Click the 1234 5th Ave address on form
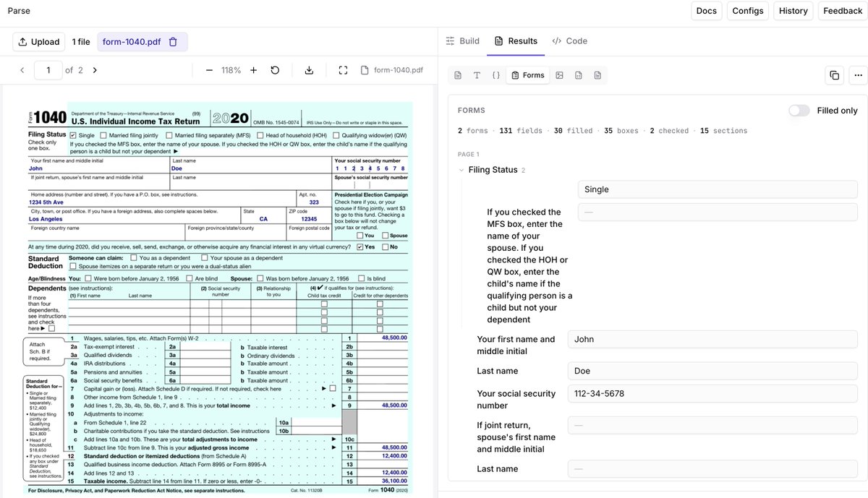 (47, 202)
